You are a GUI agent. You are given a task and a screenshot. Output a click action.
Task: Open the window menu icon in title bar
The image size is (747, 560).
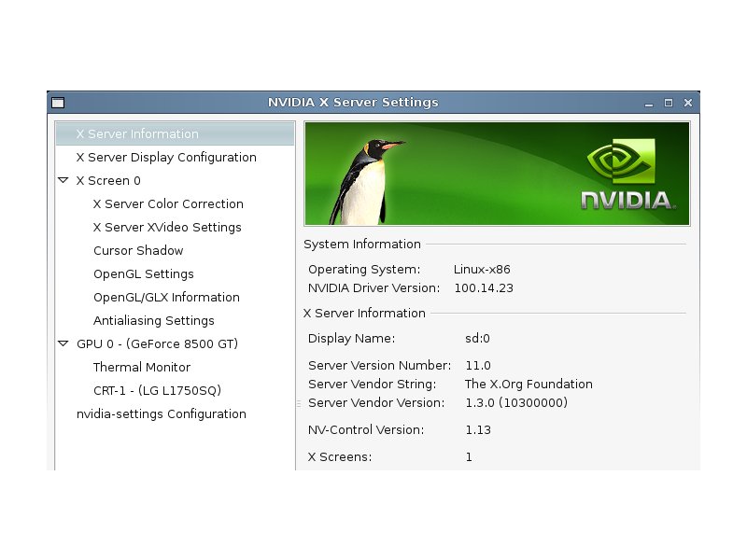click(x=58, y=103)
